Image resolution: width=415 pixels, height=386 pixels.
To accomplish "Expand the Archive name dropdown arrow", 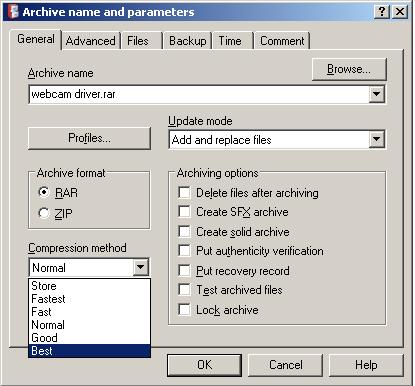I will click(x=377, y=94).
